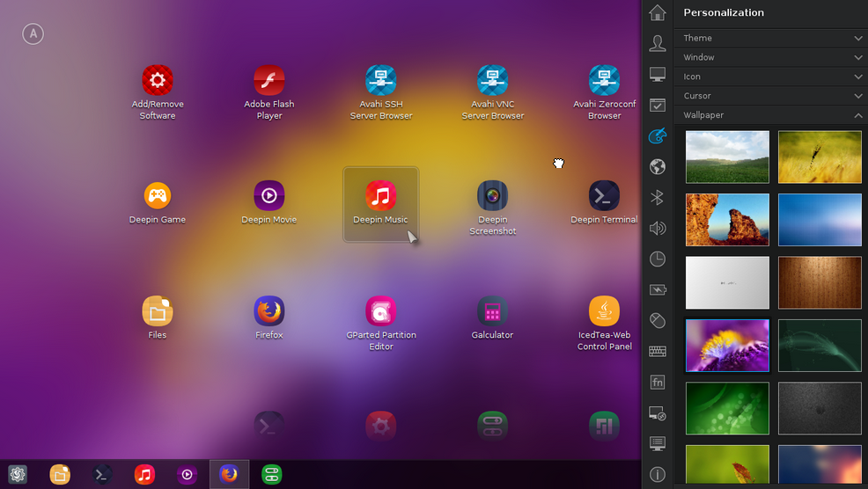The height and width of the screenshot is (489, 868).
Task: Open Default Applications checkmark icon
Action: [658, 106]
